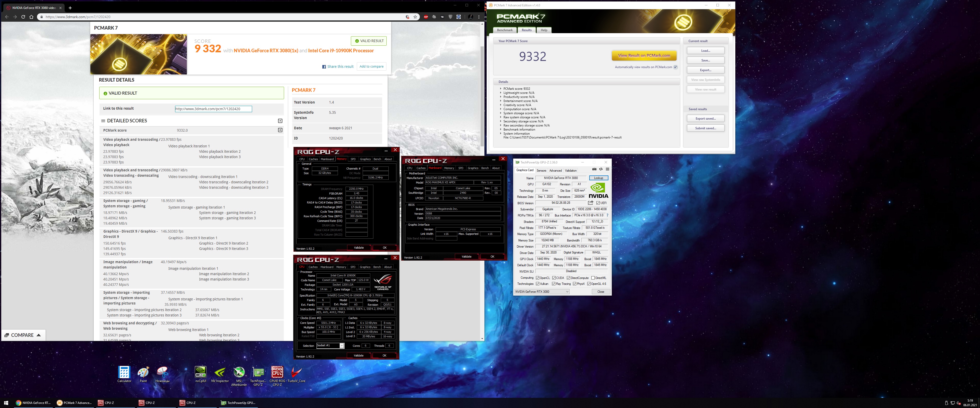Click the double-arrow download extension icon in Chrome

tap(434, 17)
